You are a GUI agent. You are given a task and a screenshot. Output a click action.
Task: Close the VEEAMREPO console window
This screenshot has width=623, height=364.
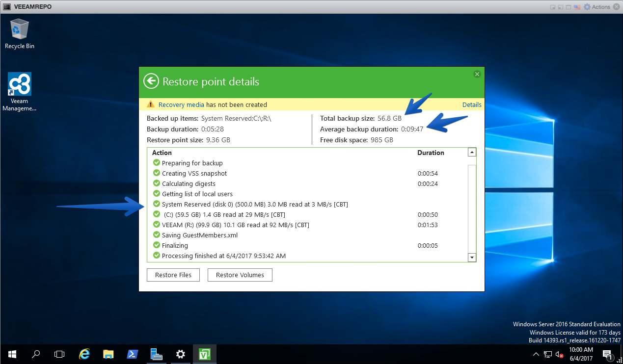click(x=616, y=7)
